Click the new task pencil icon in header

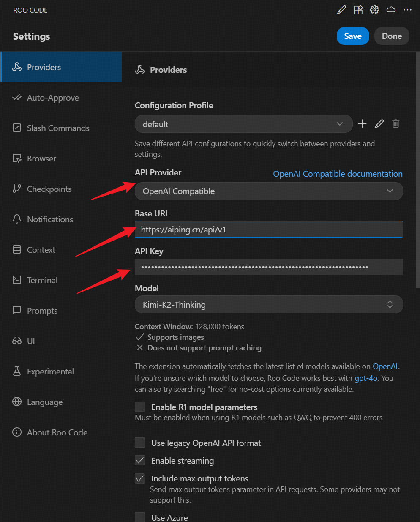(x=341, y=10)
